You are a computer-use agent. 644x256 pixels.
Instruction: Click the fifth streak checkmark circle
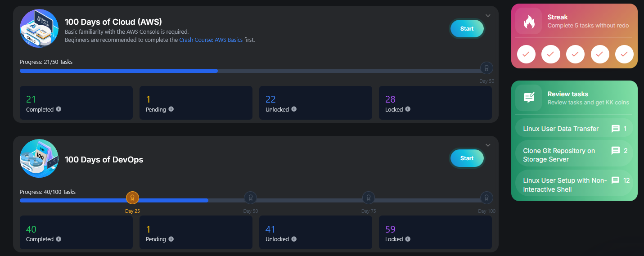point(624,54)
